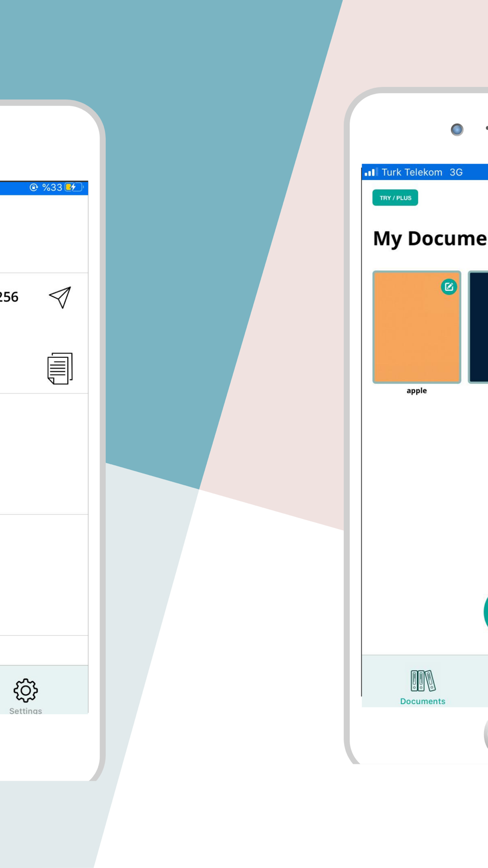Select the Documents tab with binders icon
Screen dimensions: 488x868
423,687
